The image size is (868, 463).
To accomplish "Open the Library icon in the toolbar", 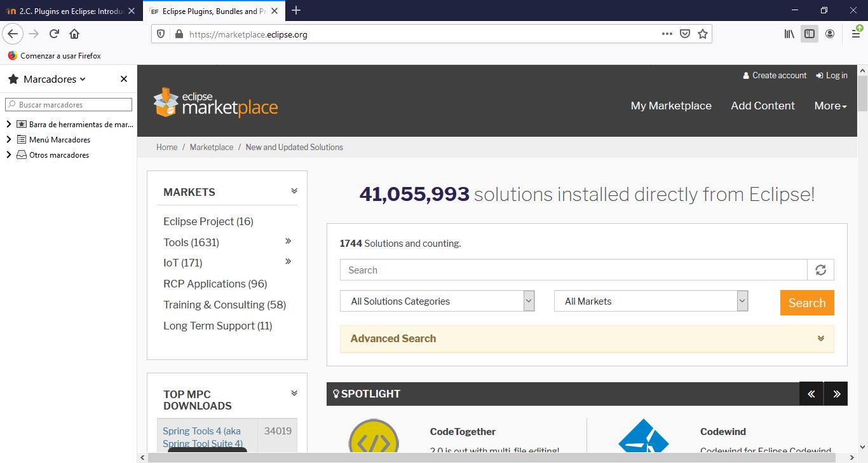I will coord(789,34).
